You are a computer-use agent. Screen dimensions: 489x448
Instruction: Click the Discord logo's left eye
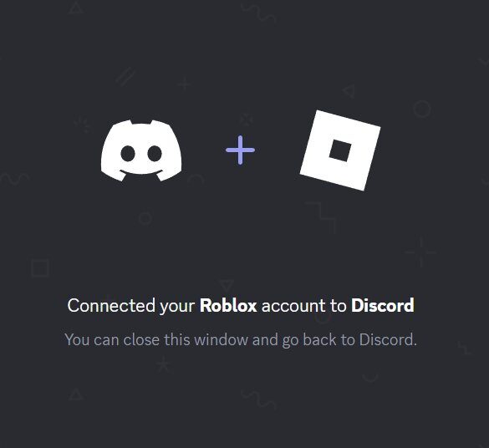(128, 154)
